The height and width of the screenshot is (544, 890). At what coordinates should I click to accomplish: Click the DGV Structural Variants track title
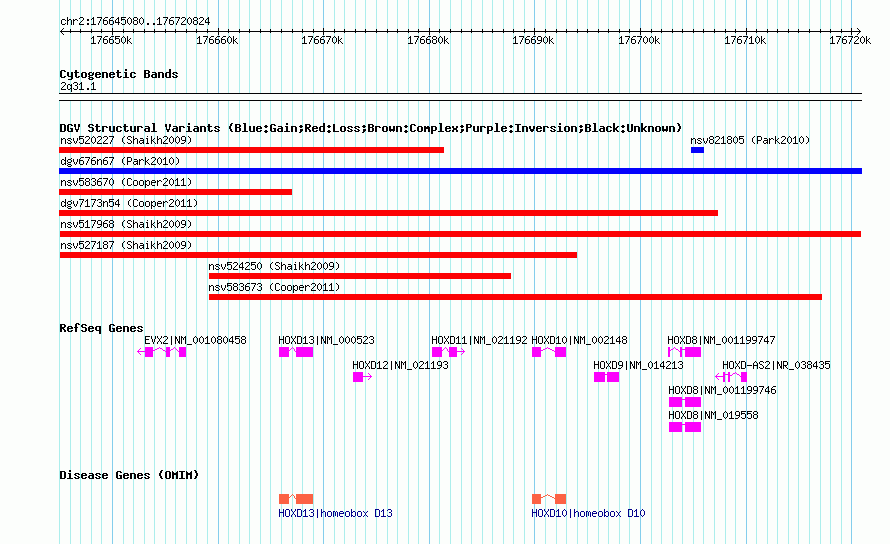[371, 128]
